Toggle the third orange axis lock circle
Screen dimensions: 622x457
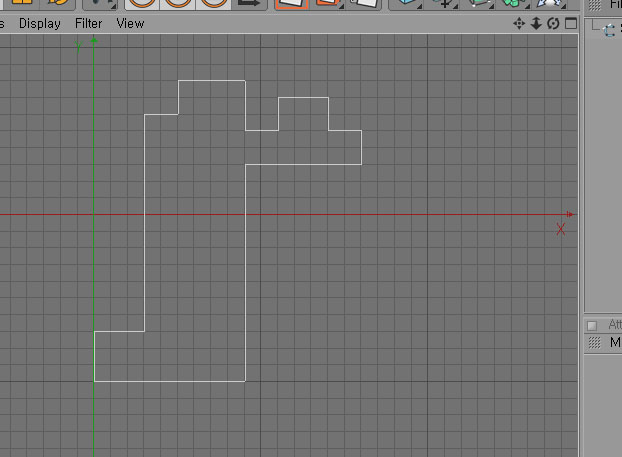point(213,4)
